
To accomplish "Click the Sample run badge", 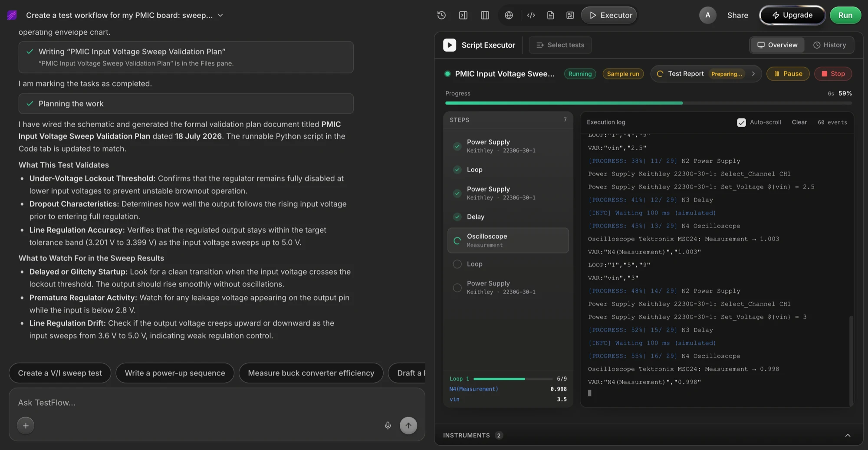I will (x=623, y=74).
